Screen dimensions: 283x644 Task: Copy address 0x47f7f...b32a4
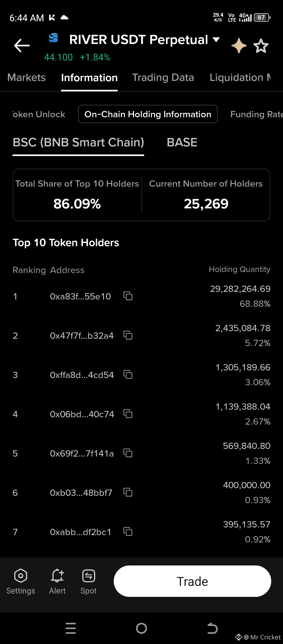(128, 335)
